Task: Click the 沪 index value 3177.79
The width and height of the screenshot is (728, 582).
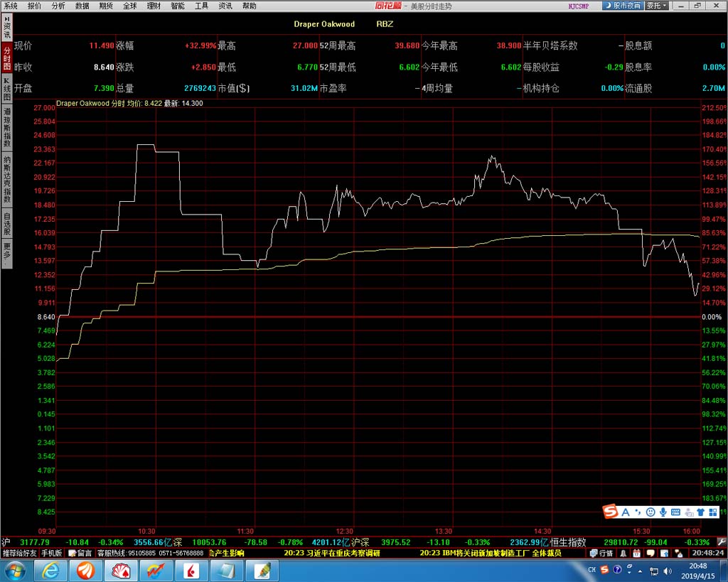Action: tap(35, 542)
